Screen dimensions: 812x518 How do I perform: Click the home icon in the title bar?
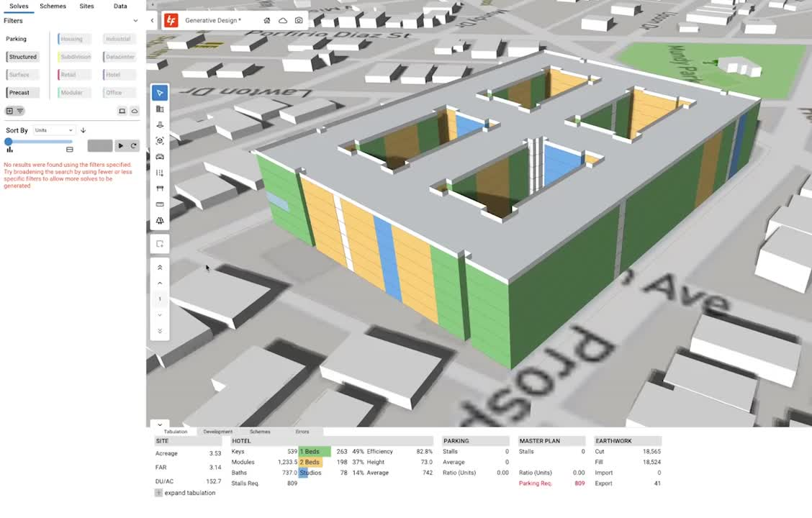[x=266, y=20]
